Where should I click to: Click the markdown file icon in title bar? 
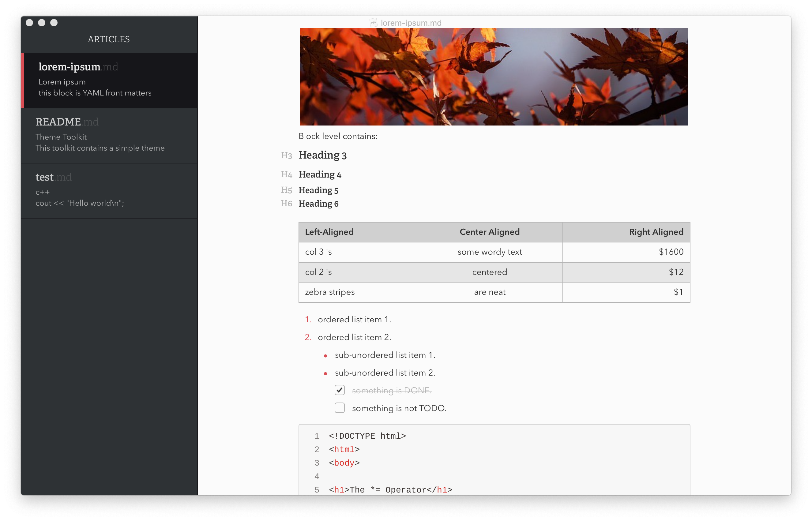click(x=373, y=23)
